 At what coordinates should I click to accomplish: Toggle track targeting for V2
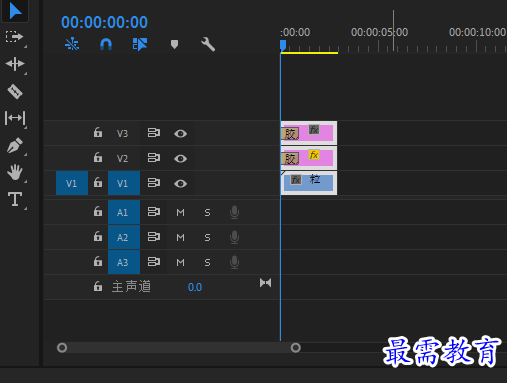(122, 158)
